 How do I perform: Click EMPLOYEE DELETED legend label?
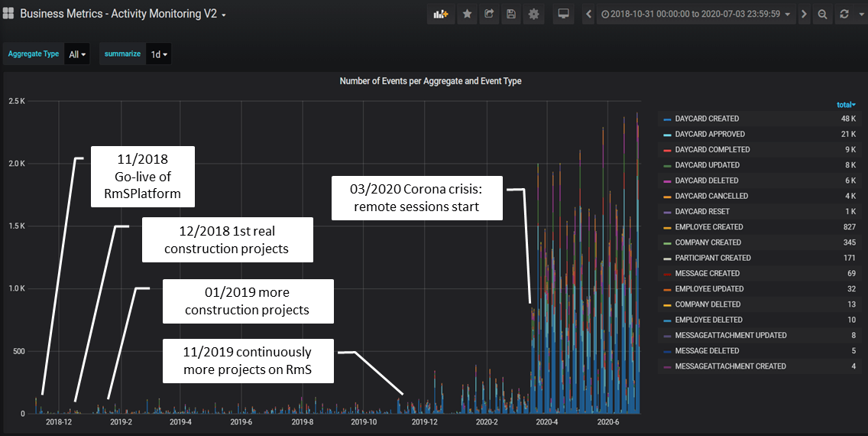[708, 320]
